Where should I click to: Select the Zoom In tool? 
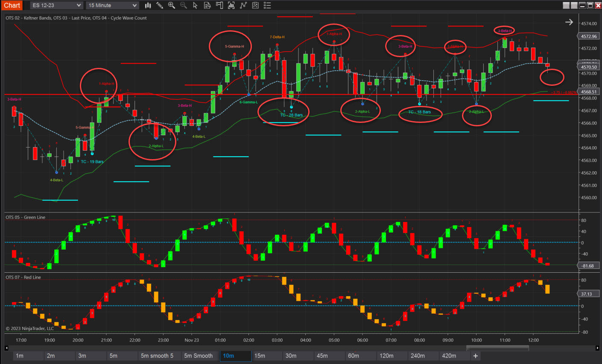[x=171, y=5]
